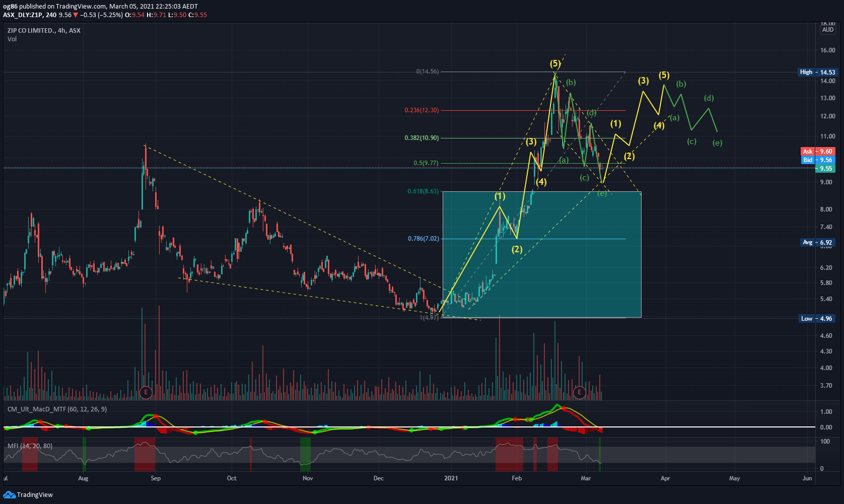
Task: Click the Jun label on the time axis
Action: click(x=807, y=478)
